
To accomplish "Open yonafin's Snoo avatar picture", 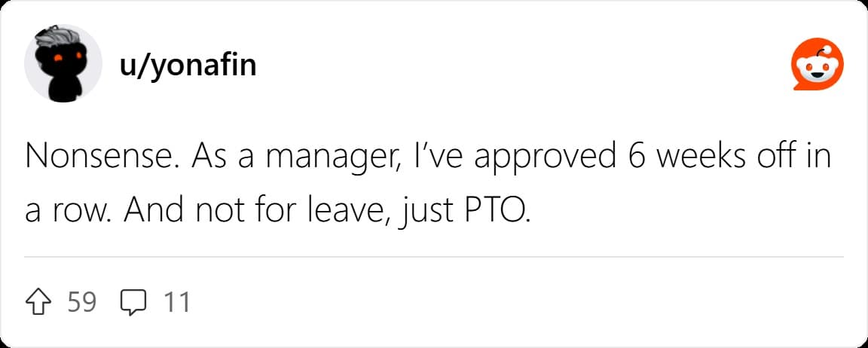I will (63, 63).
